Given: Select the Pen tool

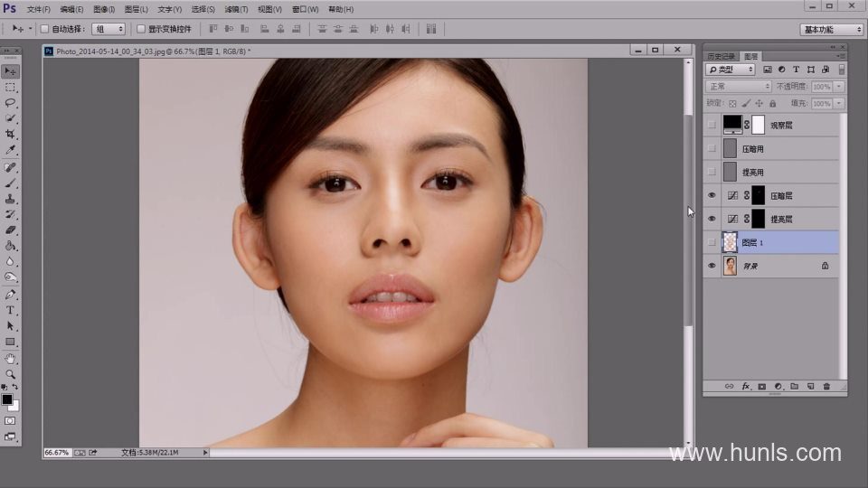Looking at the screenshot, I should coord(11,295).
